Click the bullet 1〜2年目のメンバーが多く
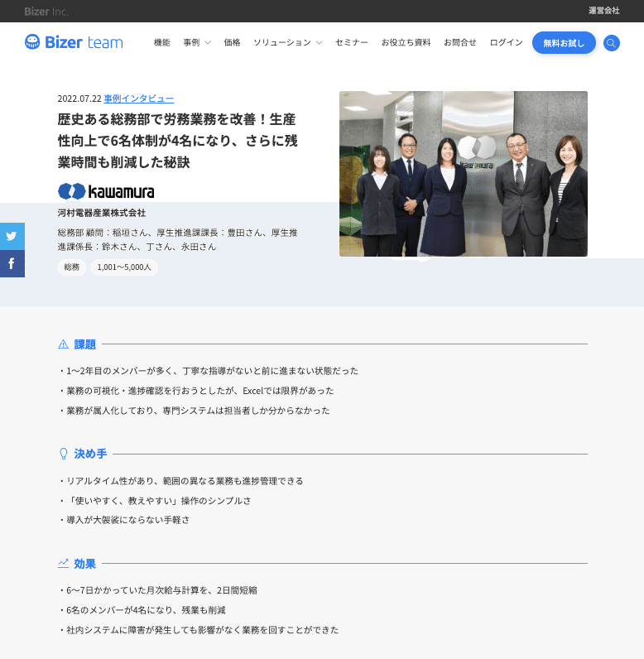This screenshot has height=659, width=644. point(209,371)
